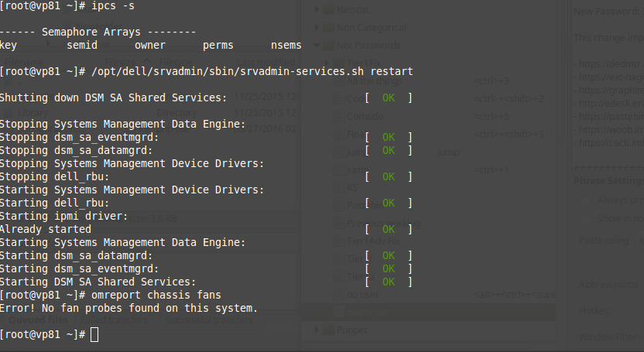Select the Comodo phrase icon
644x352 pixels.
[338, 116]
